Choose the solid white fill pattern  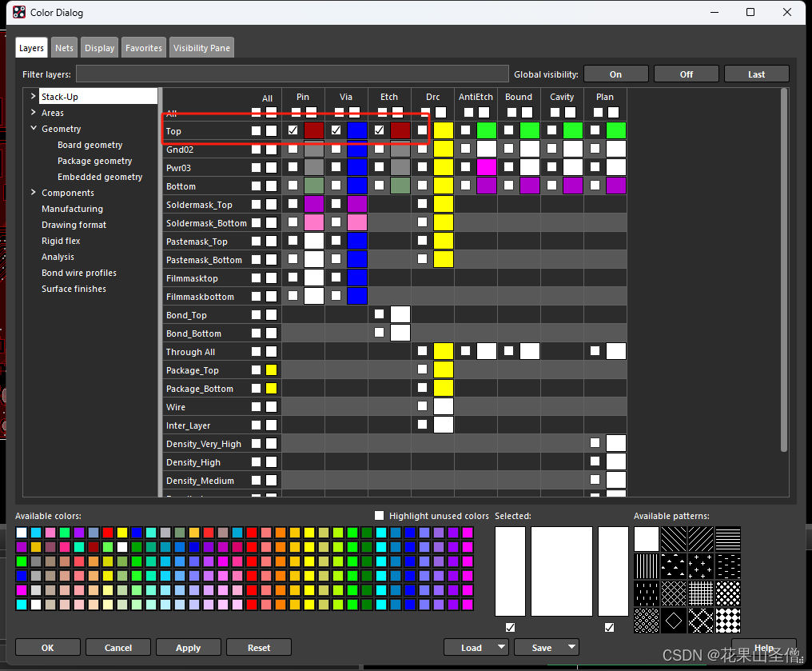pos(647,539)
